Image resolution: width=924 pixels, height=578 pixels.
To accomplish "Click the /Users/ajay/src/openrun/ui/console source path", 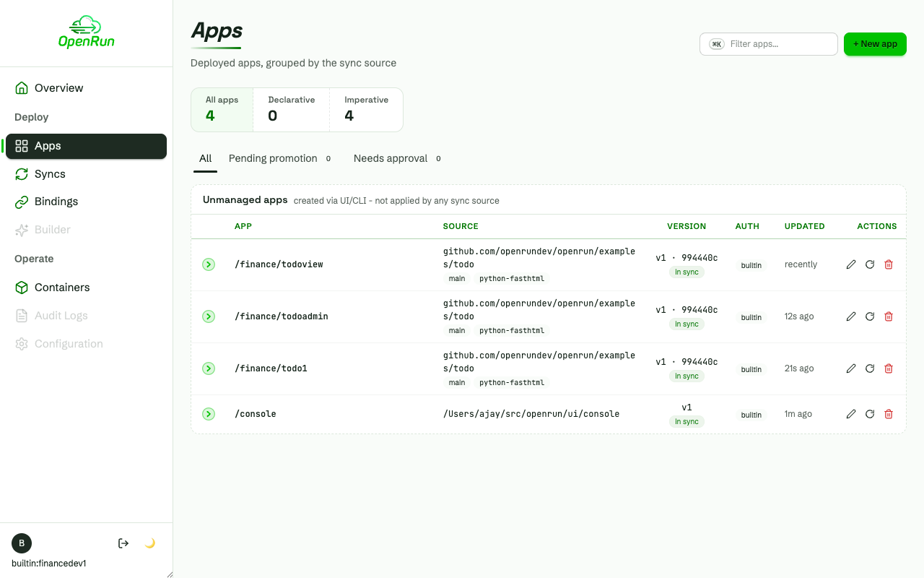I will 531,414.
